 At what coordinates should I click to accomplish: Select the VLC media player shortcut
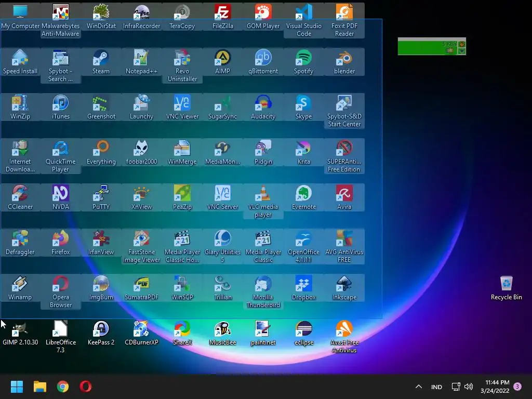(263, 201)
